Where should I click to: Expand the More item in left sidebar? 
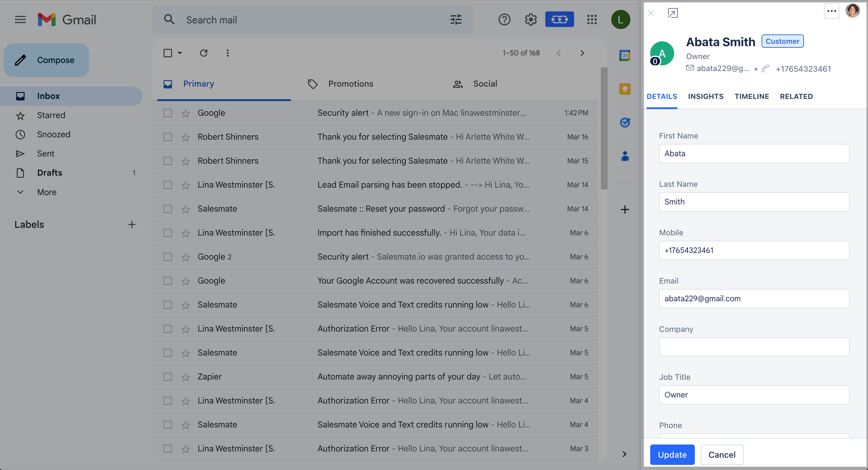[46, 192]
